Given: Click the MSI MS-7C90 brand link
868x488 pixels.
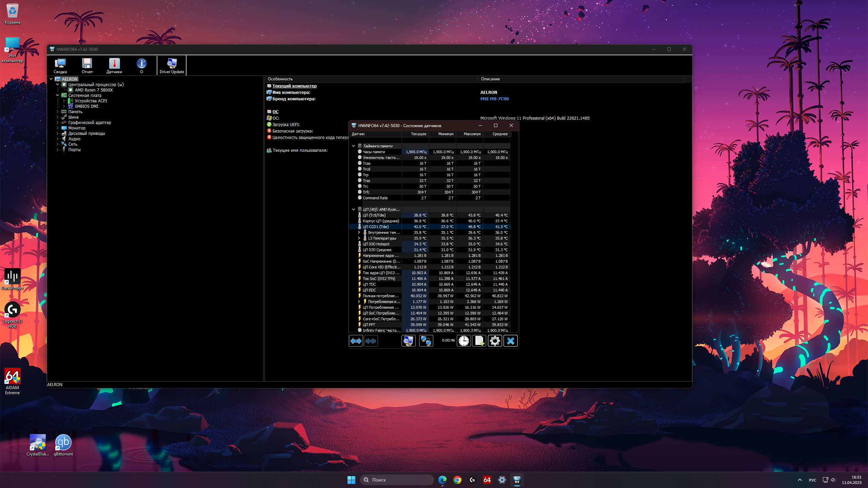Looking at the screenshot, I should 494,99.
